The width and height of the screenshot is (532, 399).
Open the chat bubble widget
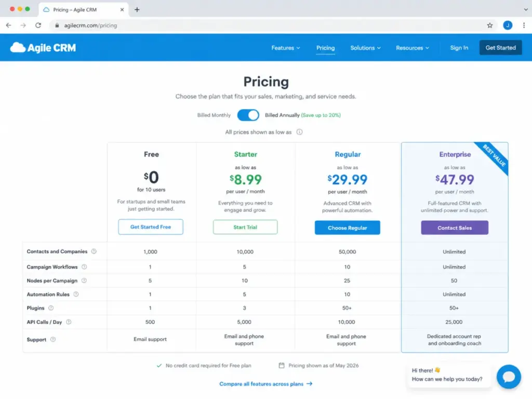pos(509,377)
